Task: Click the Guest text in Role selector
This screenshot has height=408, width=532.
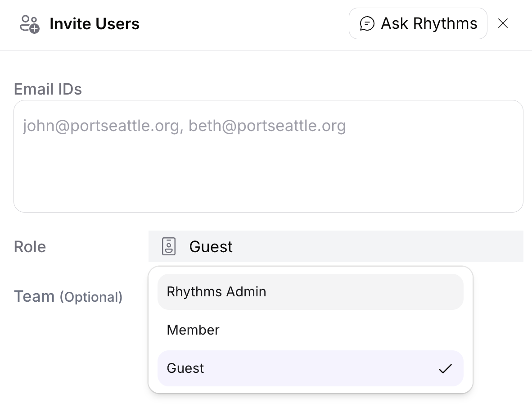Action: click(211, 247)
